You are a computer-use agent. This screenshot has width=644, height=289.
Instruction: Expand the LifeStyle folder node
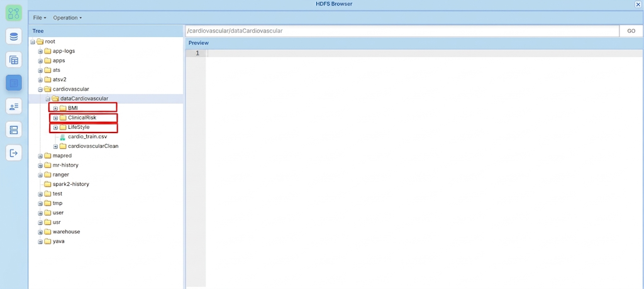pyautogui.click(x=55, y=128)
